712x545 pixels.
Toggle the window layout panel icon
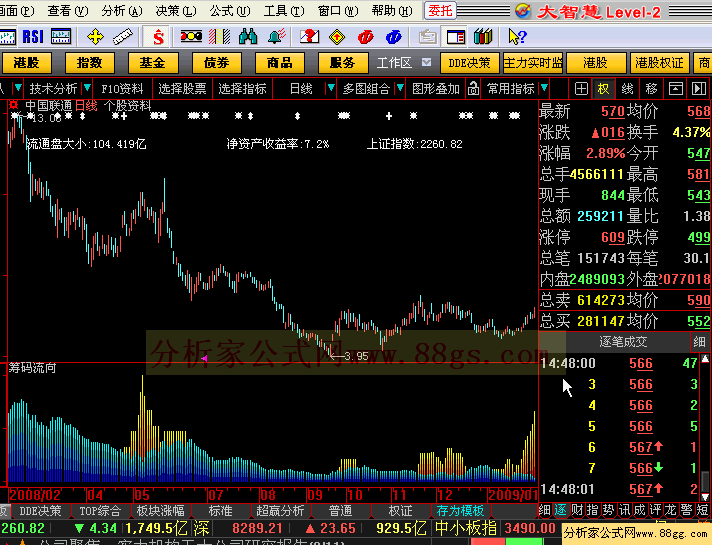(456, 36)
